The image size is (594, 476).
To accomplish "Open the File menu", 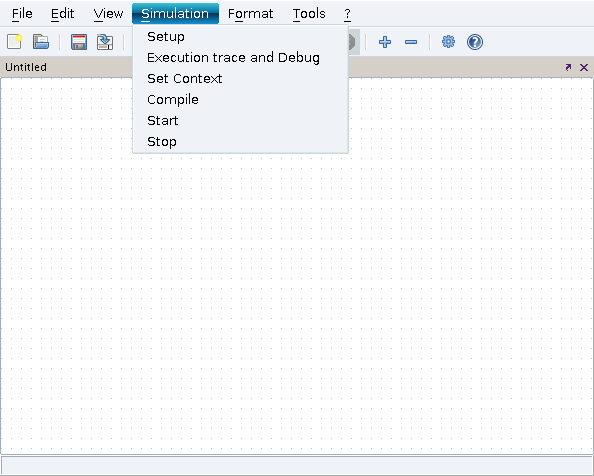I will click(22, 14).
